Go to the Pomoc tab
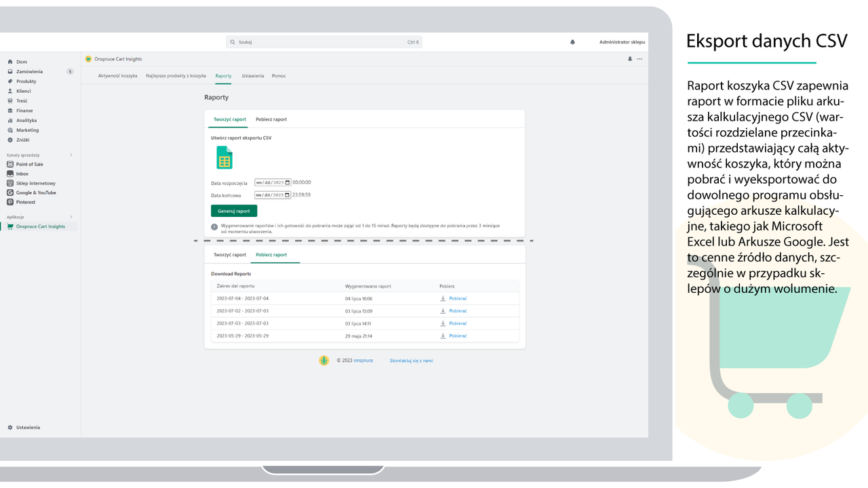868x488 pixels. [279, 76]
